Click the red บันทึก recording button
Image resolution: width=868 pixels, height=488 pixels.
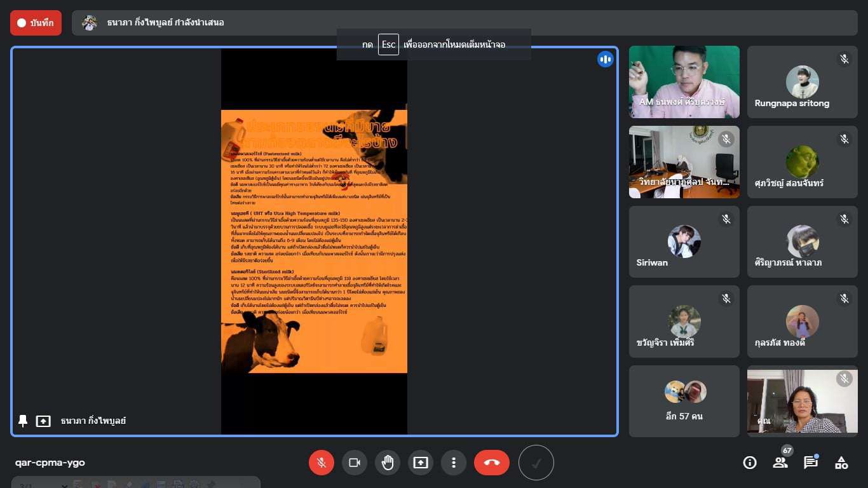[36, 23]
